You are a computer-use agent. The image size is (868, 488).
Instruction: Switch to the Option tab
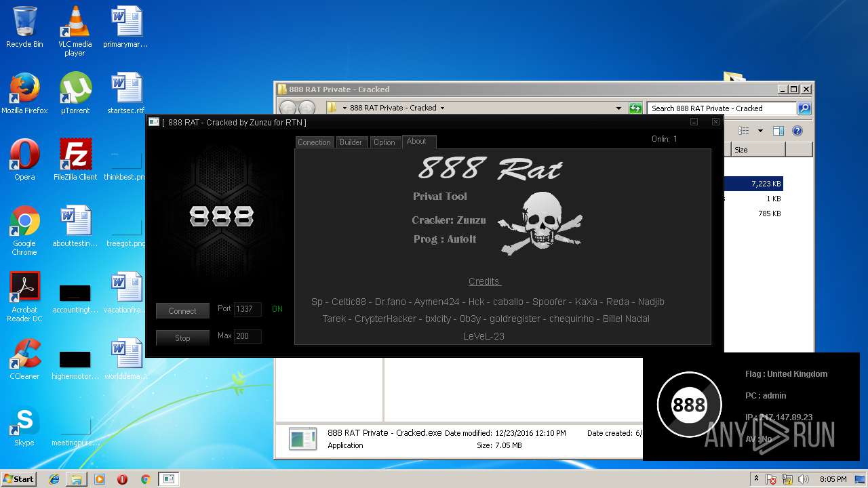point(384,142)
